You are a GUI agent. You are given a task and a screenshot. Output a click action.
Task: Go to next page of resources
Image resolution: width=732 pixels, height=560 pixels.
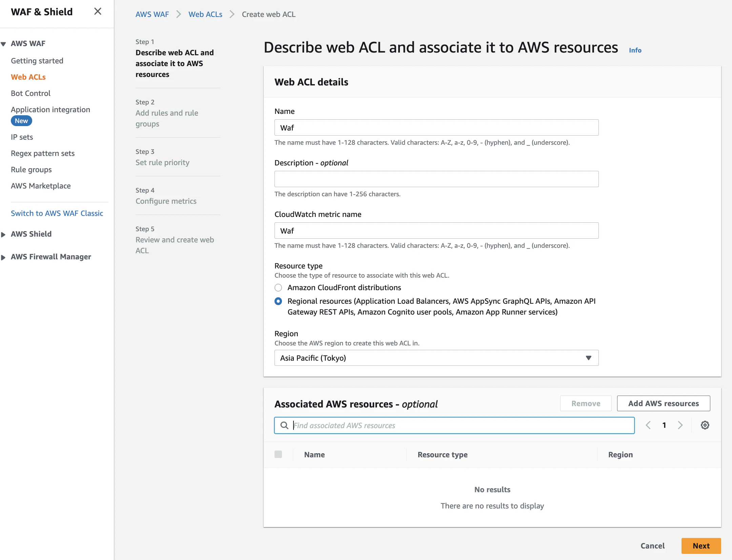tap(680, 425)
